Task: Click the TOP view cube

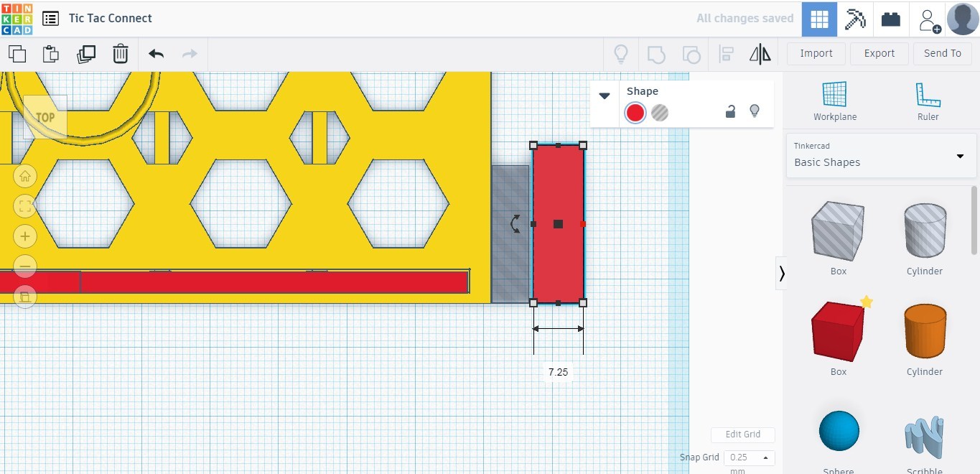Action: click(x=45, y=117)
